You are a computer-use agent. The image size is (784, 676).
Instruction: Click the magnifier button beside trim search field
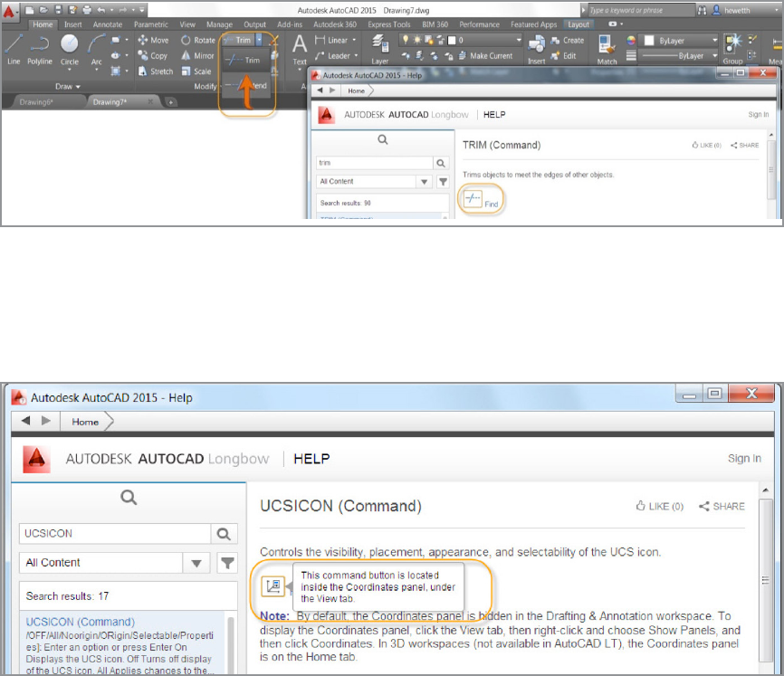(x=441, y=163)
